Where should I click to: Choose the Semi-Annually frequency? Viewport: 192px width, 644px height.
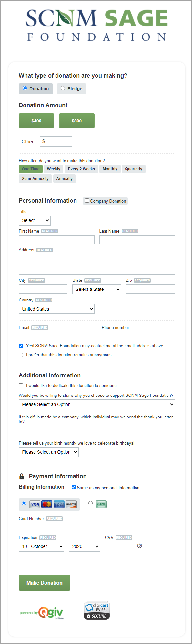click(x=35, y=179)
